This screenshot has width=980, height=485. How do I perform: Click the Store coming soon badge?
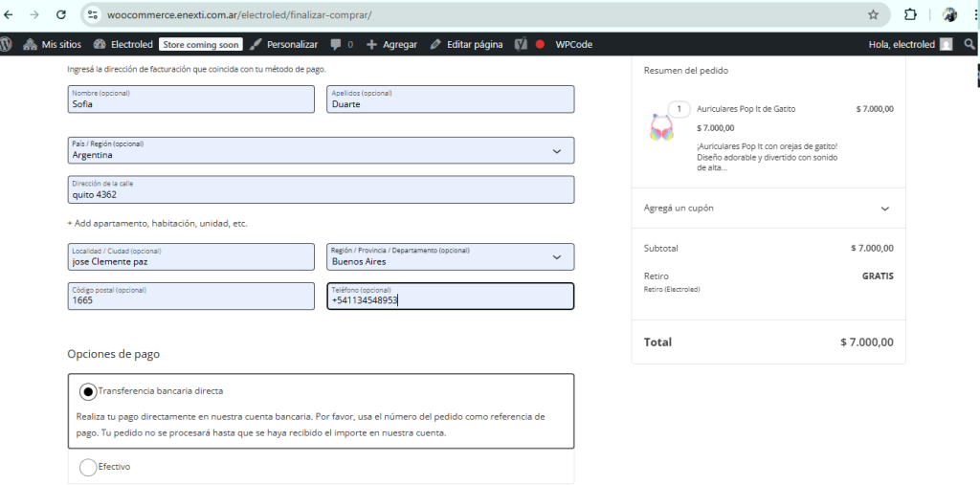coord(201,44)
